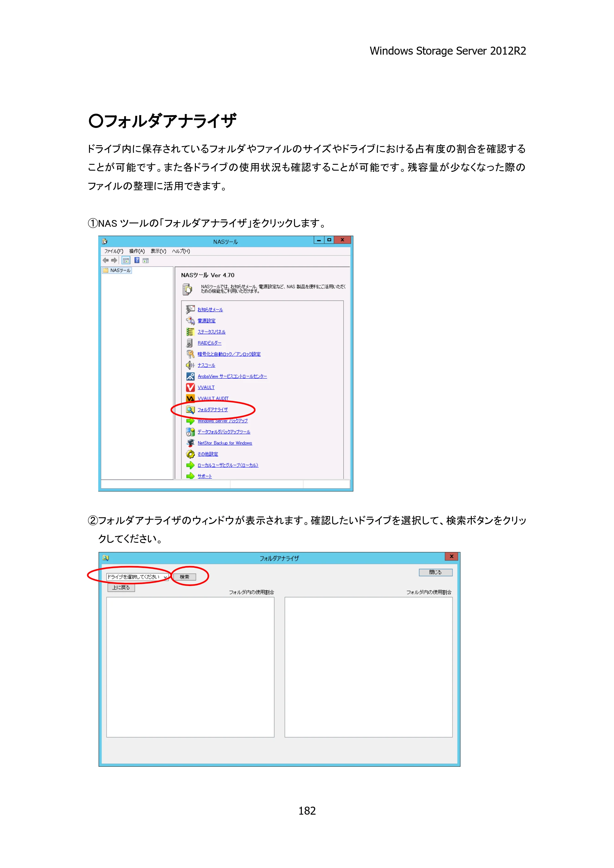Click the 上に戻る button

click(x=121, y=587)
